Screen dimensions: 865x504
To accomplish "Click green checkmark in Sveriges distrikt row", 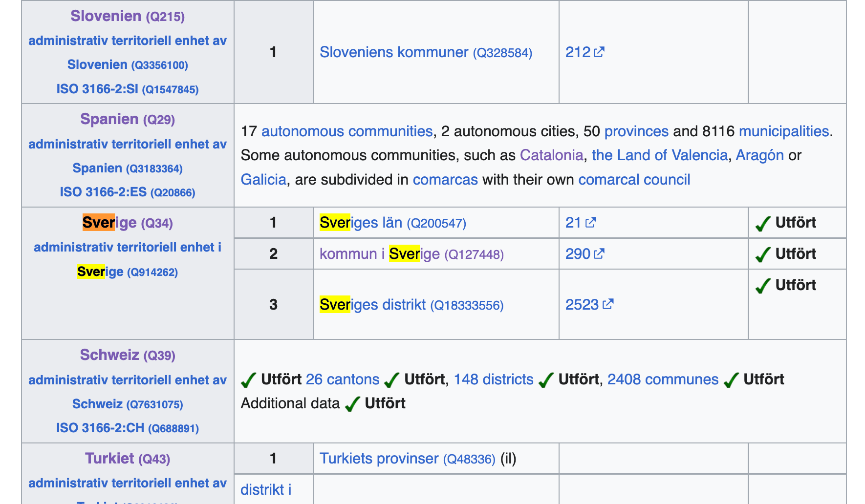I will 763,286.
